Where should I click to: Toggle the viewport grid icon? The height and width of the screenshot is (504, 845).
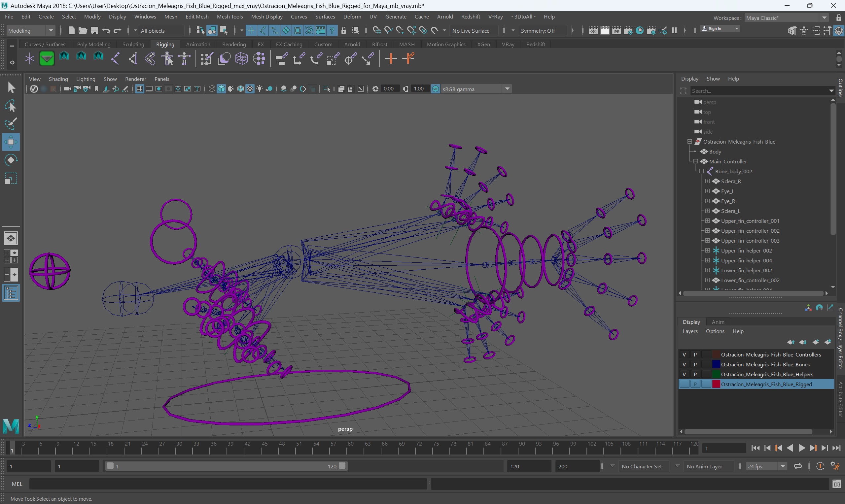[139, 89]
